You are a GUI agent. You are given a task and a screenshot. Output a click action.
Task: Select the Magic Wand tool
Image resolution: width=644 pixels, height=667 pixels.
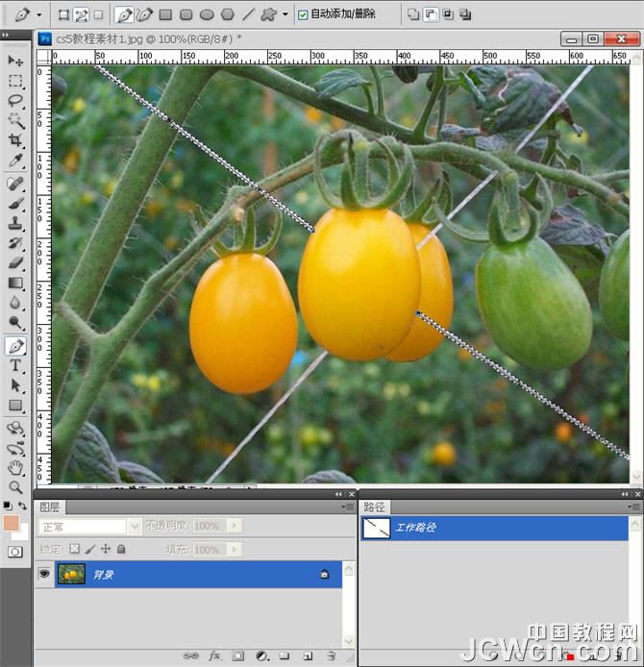(x=15, y=121)
